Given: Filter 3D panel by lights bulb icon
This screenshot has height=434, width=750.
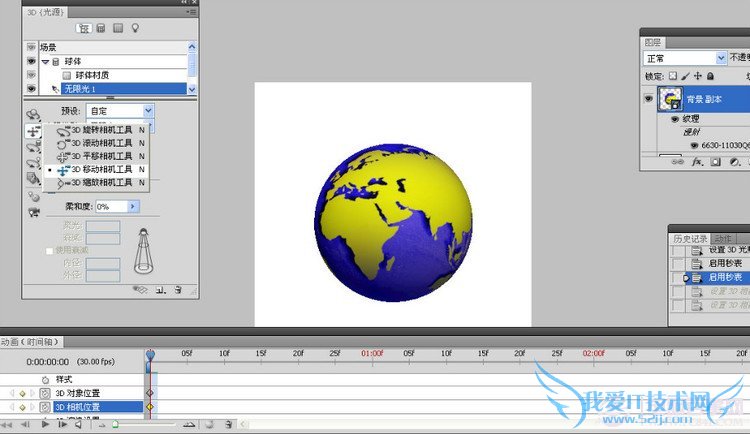Looking at the screenshot, I should (135, 28).
